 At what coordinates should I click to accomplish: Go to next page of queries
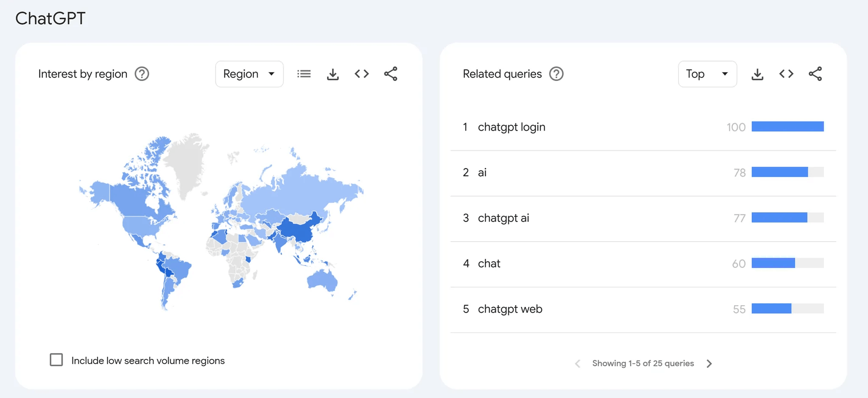click(x=709, y=364)
